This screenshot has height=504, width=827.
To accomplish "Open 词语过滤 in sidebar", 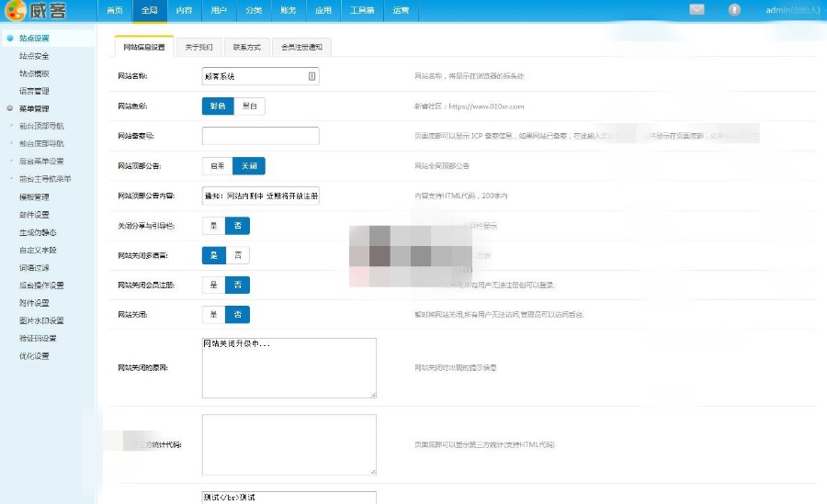I will pyautogui.click(x=34, y=267).
